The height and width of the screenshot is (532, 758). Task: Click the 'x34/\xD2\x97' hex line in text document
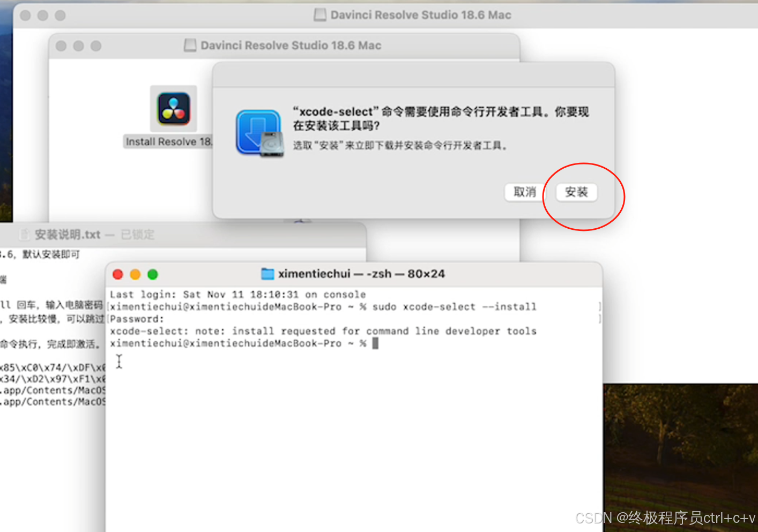point(53,379)
